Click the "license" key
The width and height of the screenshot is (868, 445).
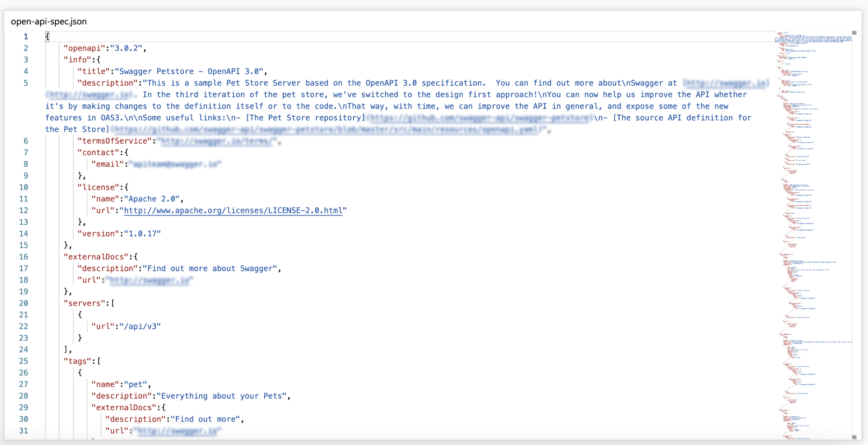99,187
